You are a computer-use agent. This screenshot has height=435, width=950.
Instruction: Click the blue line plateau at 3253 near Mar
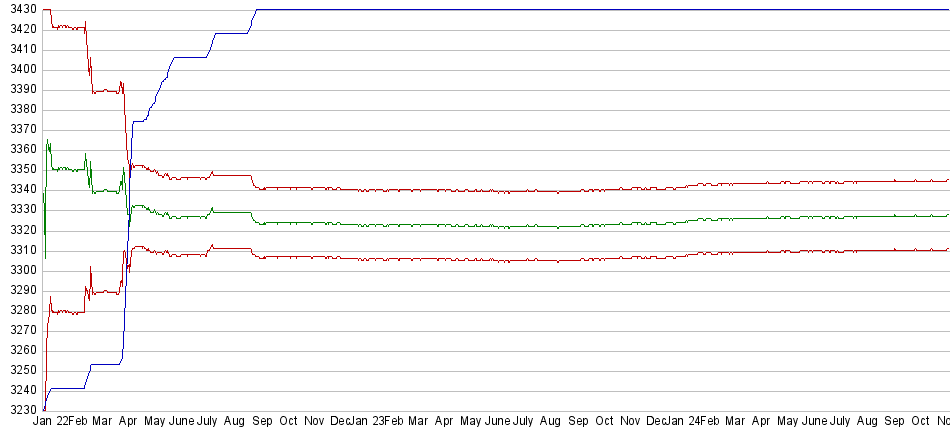coord(105,364)
